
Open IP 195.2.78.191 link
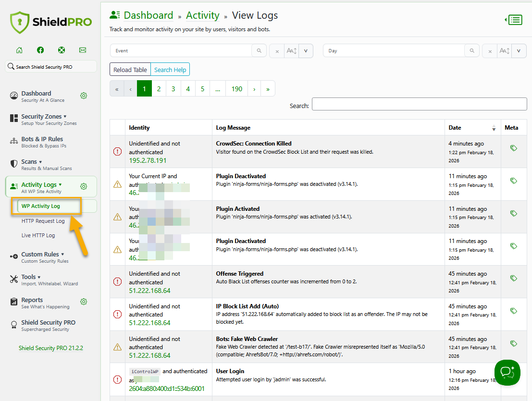click(148, 160)
